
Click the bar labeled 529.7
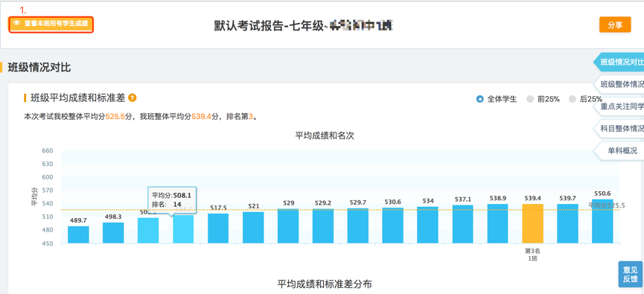(x=357, y=226)
